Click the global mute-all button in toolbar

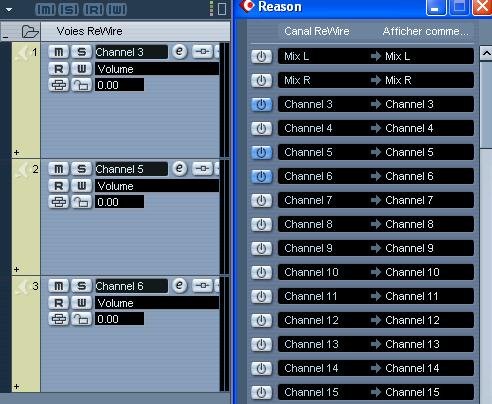pyautogui.click(x=45, y=9)
